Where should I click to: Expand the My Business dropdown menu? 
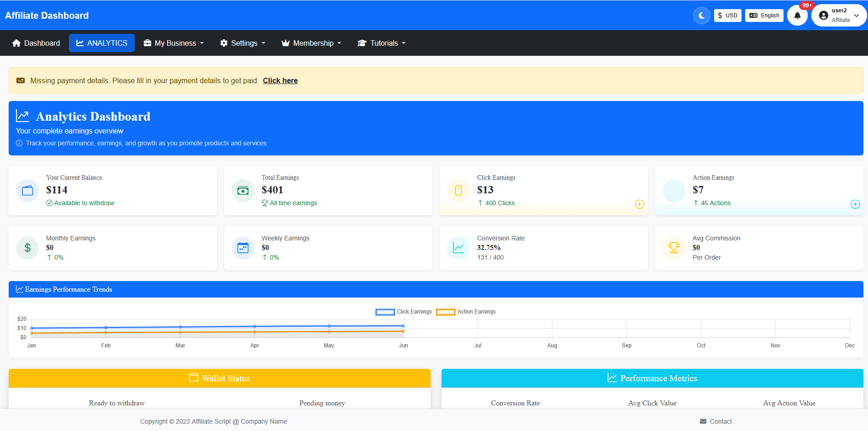point(174,43)
